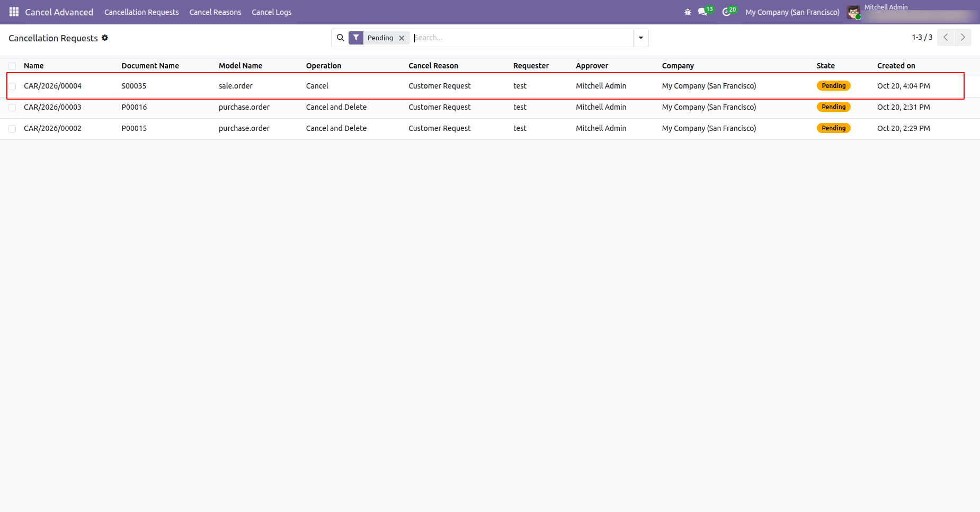Remove the Pending filter tag
The width and height of the screenshot is (980, 512).
(x=402, y=38)
